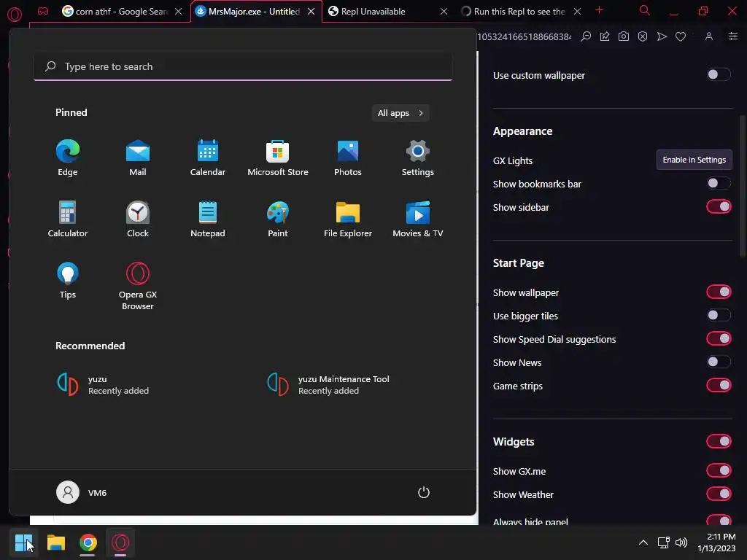The image size is (747, 560).
Task: Toggle Show bookmarks bar switch
Action: coord(719,183)
